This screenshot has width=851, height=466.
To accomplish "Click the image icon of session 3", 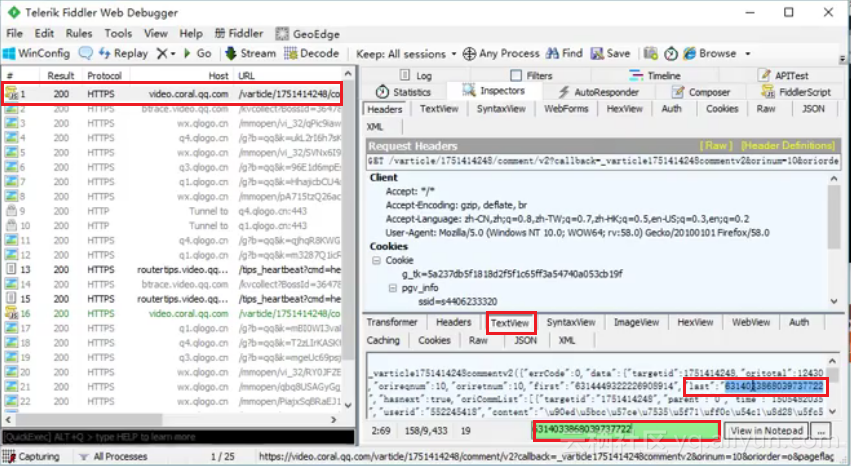I will pyautogui.click(x=11, y=123).
